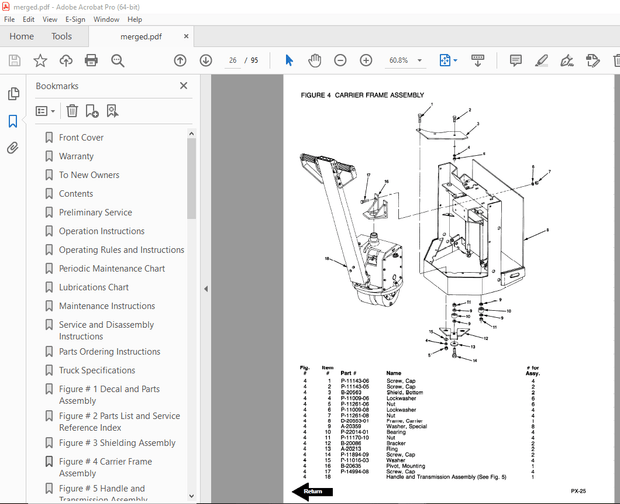Add a new bookmark icon
The width and height of the screenshot is (620, 504).
(92, 111)
